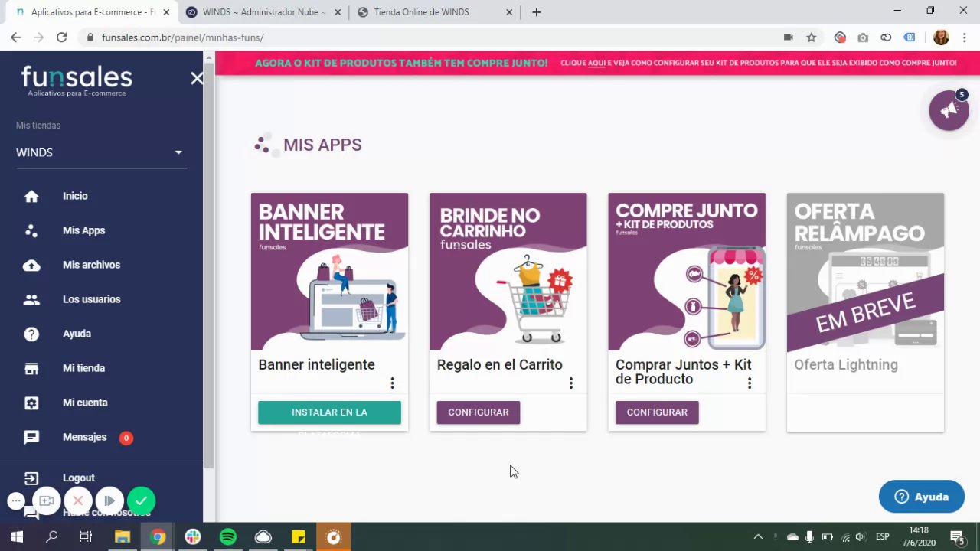980x551 pixels.
Task: Open File Explorer from the taskbar
Action: [122, 536]
